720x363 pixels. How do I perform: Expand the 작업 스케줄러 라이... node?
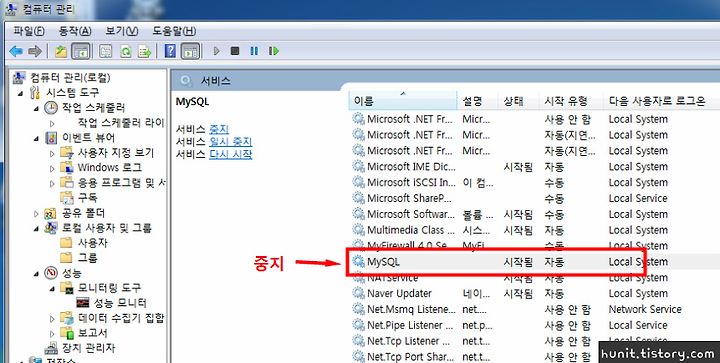pos(52,123)
